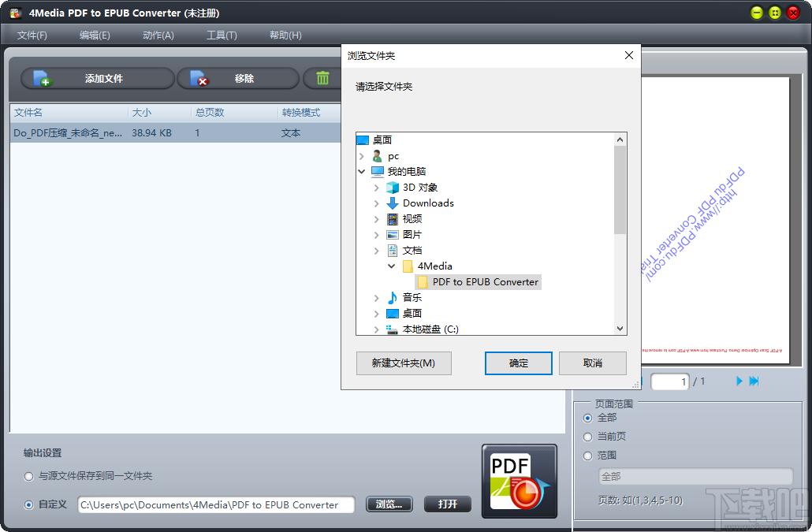Open the 文件(F) menu
This screenshot has height=532, width=812.
pos(32,35)
